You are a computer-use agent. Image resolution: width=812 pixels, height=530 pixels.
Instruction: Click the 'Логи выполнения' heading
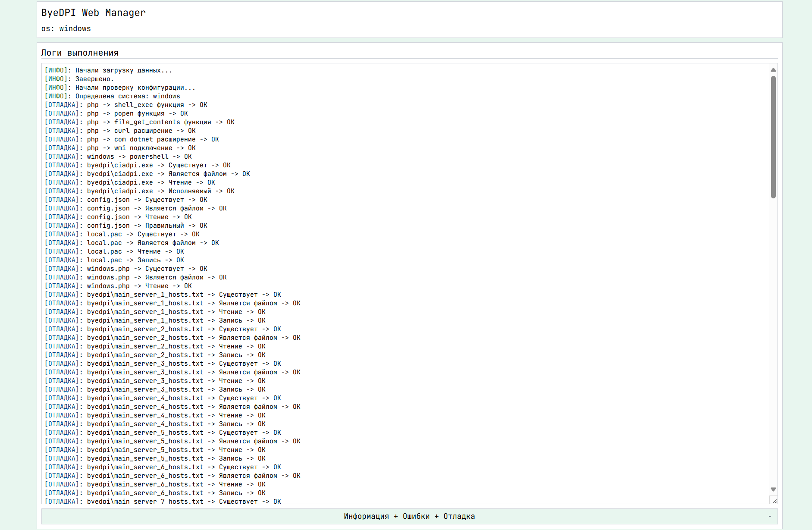pyautogui.click(x=80, y=53)
